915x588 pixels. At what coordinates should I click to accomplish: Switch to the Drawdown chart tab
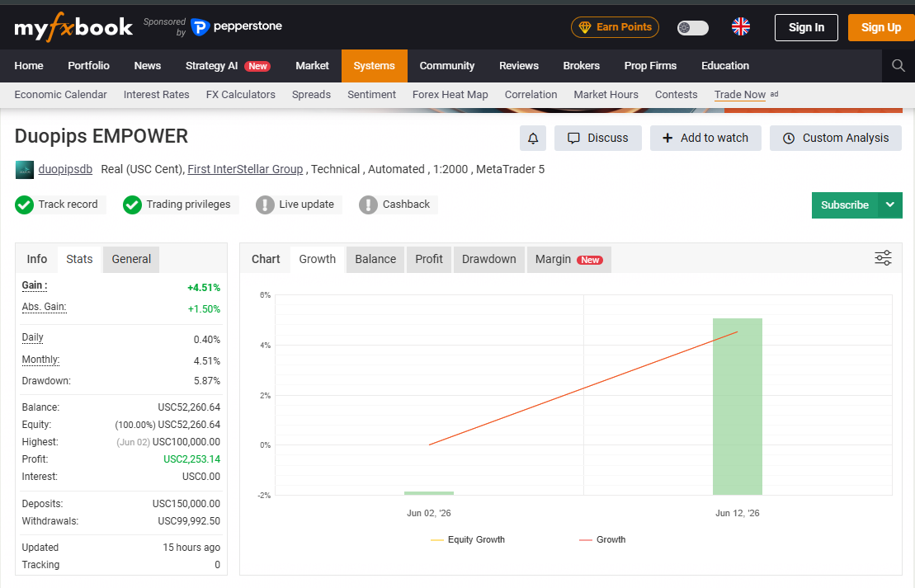pos(489,259)
